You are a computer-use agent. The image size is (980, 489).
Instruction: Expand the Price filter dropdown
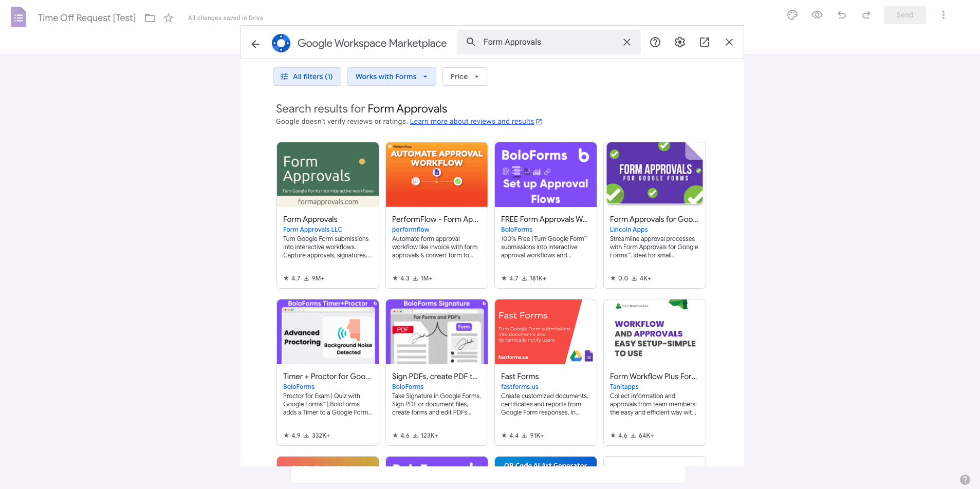pos(464,77)
